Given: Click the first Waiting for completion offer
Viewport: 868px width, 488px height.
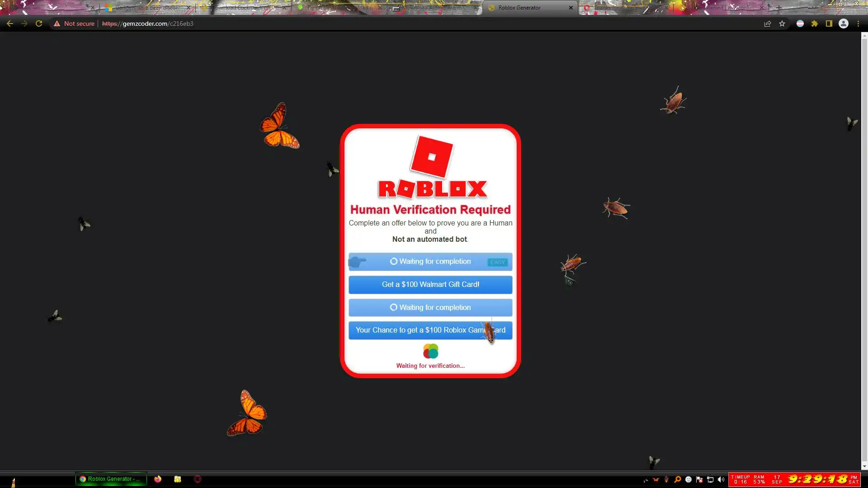Looking at the screenshot, I should point(430,262).
